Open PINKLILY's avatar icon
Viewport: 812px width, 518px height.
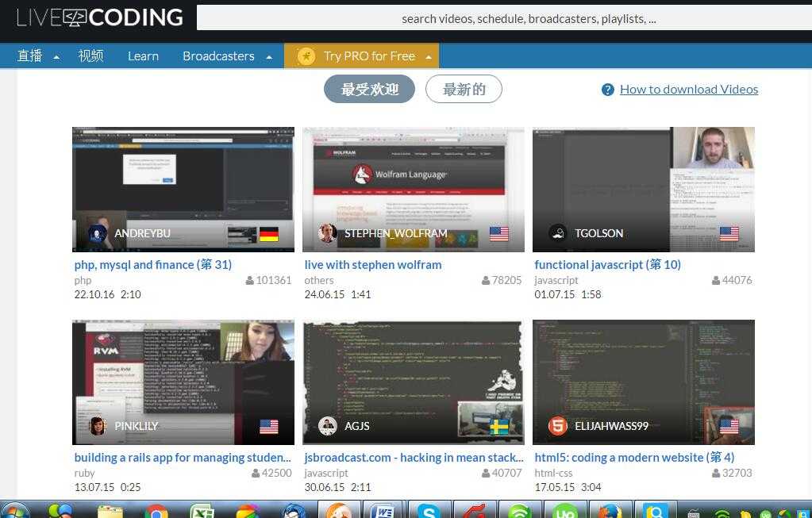98,427
